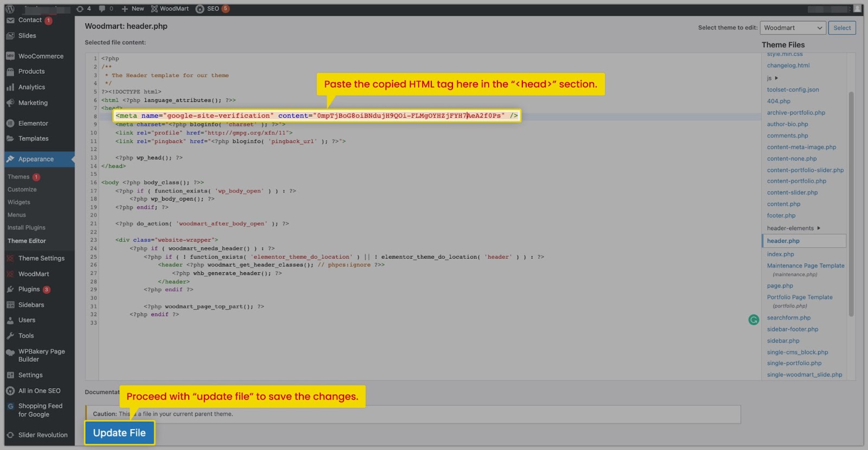The image size is (868, 450).
Task: Open Theme Editor submenu
Action: (x=27, y=241)
